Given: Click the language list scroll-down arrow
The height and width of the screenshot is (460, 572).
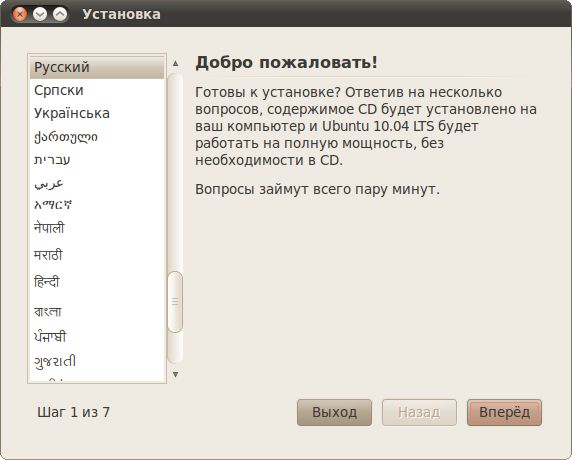Looking at the screenshot, I should [175, 374].
